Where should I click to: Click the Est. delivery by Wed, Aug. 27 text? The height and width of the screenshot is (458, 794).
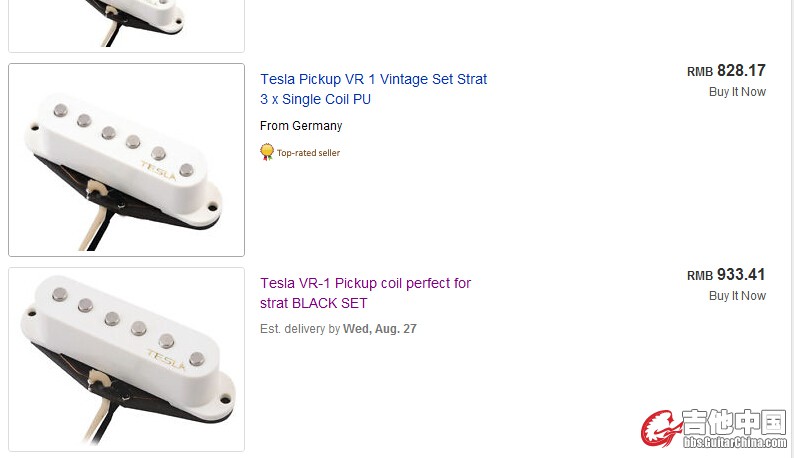tap(338, 329)
